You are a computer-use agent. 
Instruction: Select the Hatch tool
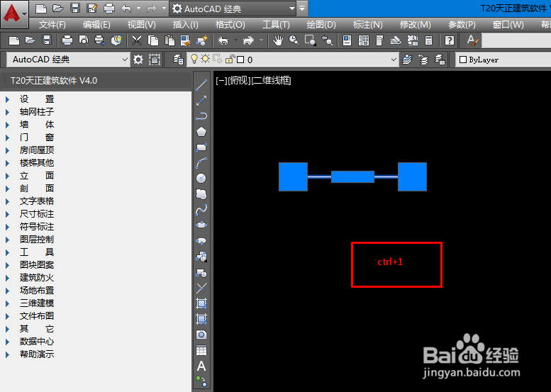(x=201, y=303)
